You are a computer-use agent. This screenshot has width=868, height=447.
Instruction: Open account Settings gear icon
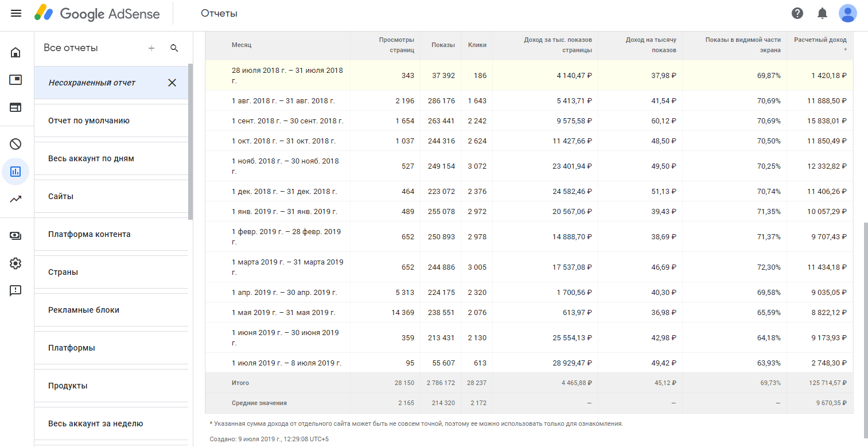(x=15, y=263)
